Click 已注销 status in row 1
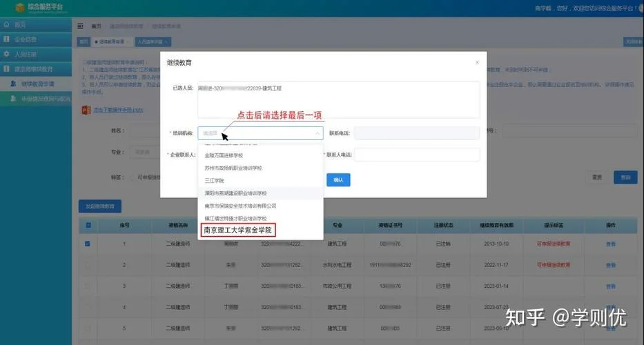This screenshot has height=345, width=644. (x=443, y=244)
